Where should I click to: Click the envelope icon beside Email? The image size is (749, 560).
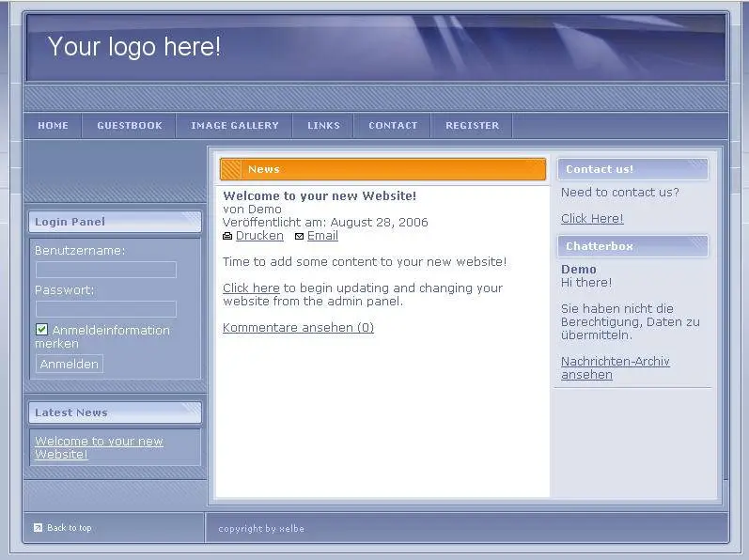click(300, 237)
